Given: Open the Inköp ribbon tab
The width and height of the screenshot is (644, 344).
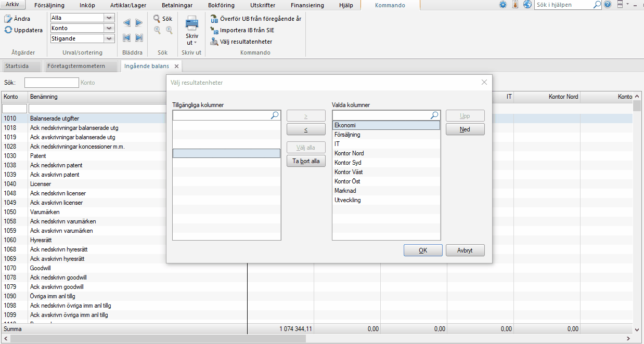Looking at the screenshot, I should (x=87, y=5).
